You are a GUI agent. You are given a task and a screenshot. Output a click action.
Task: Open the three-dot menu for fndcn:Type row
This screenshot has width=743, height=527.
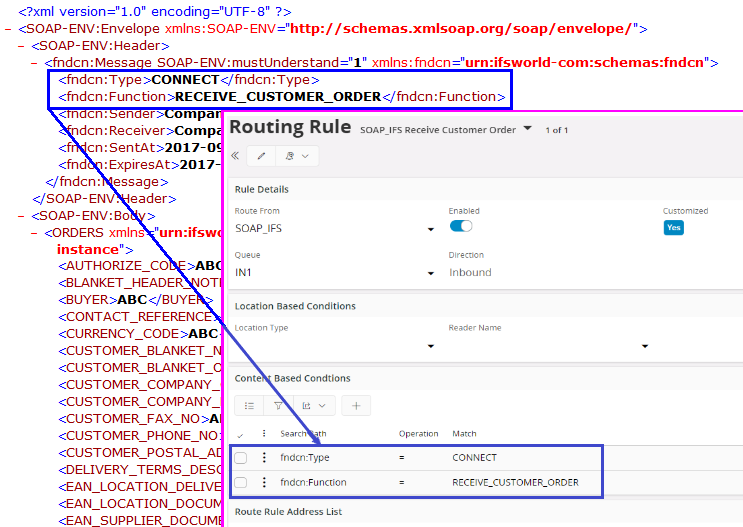(x=264, y=458)
